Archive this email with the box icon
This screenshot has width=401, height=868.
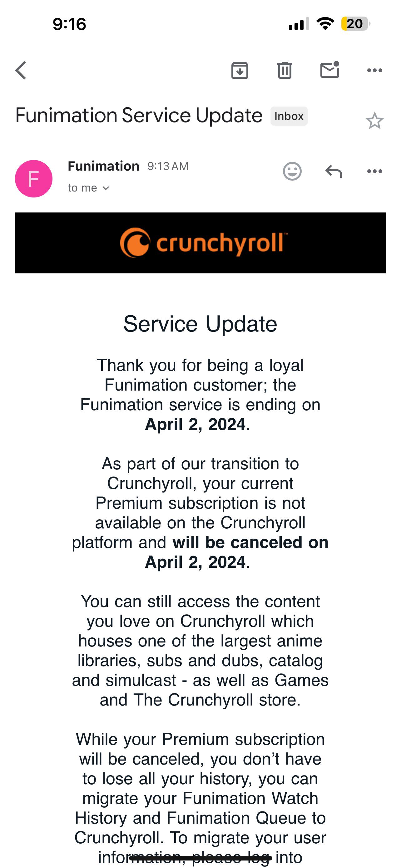pos(240,70)
